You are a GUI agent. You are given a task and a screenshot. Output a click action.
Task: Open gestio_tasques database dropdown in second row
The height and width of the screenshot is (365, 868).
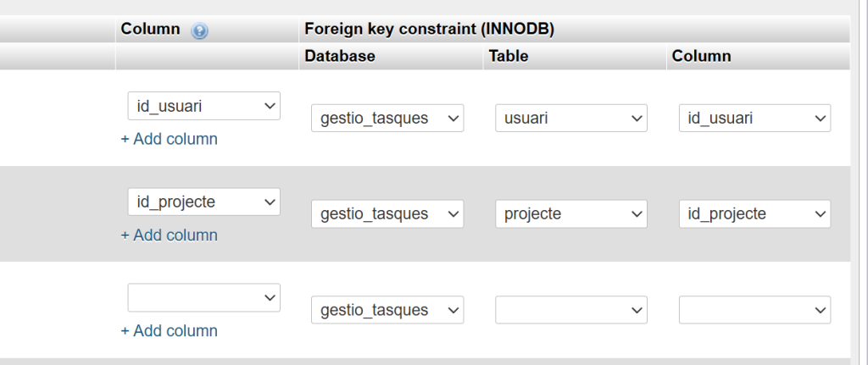click(x=387, y=214)
